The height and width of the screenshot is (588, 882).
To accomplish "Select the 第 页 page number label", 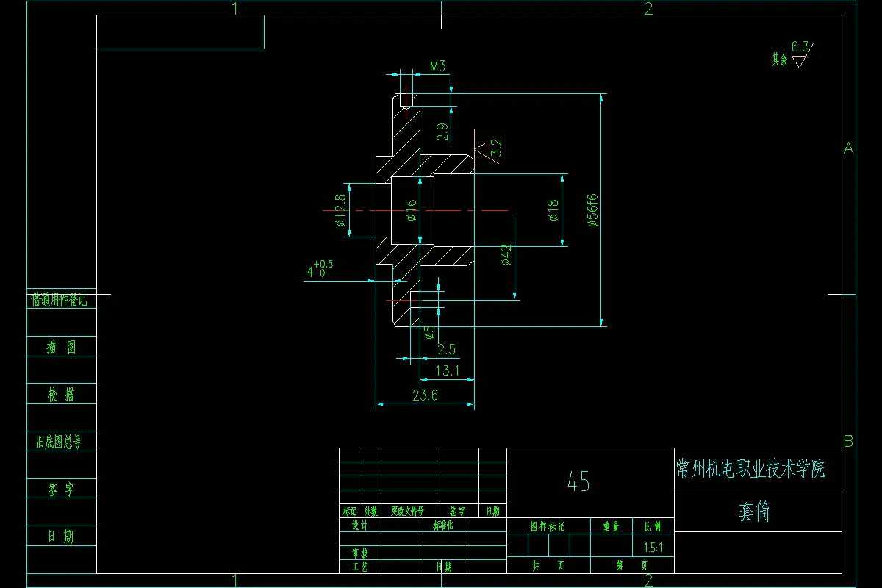I will coord(632,566).
